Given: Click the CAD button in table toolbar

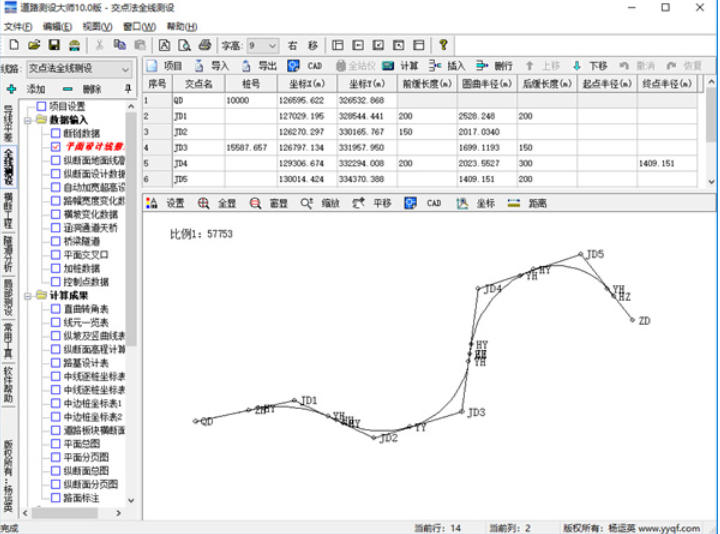Looking at the screenshot, I should pyautogui.click(x=305, y=66).
